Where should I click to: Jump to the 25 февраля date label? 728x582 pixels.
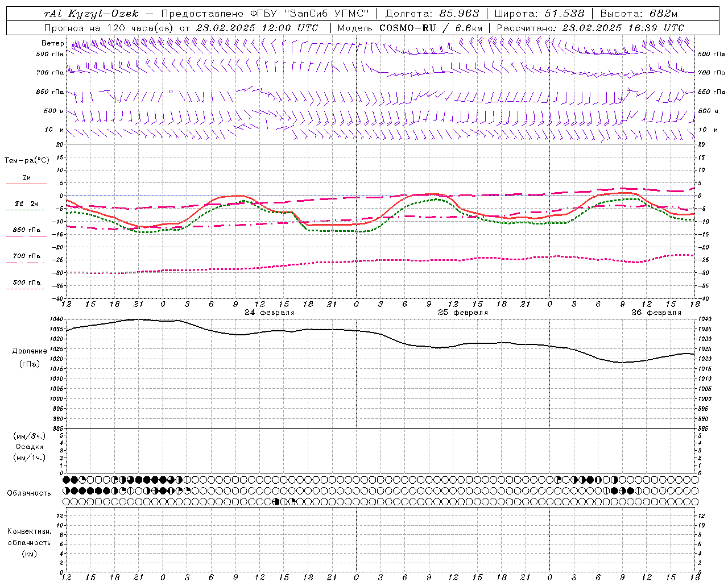pos(462,313)
